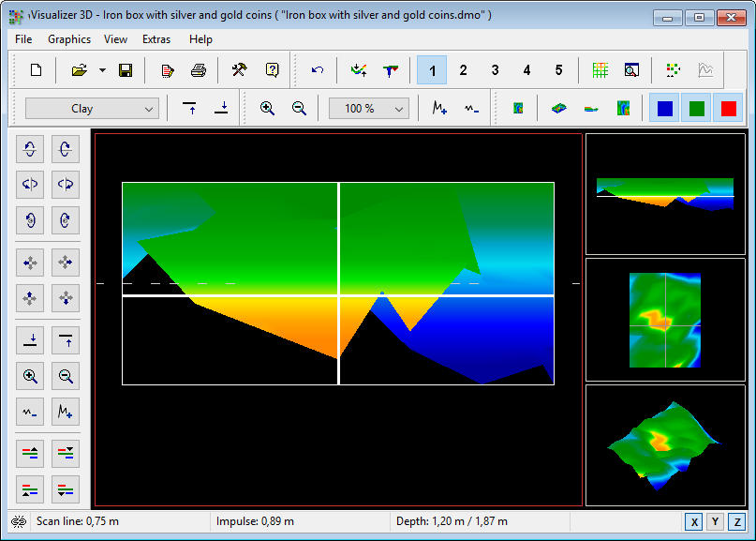Click the Save floppy disk icon
This screenshot has height=541, width=756.
pyautogui.click(x=126, y=70)
